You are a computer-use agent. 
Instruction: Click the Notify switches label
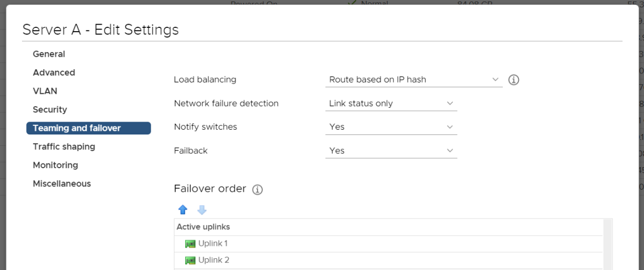(206, 127)
